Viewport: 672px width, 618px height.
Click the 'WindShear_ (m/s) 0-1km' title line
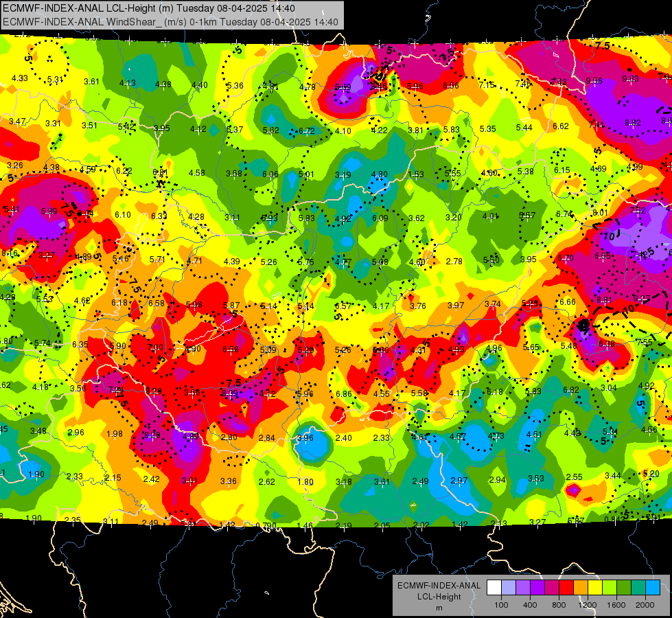170,22
